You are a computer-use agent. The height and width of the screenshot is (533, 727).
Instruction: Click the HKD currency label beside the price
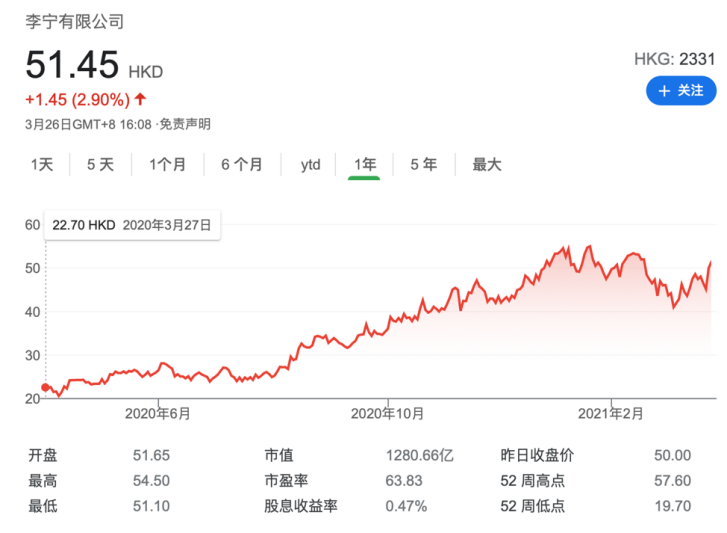click(146, 72)
